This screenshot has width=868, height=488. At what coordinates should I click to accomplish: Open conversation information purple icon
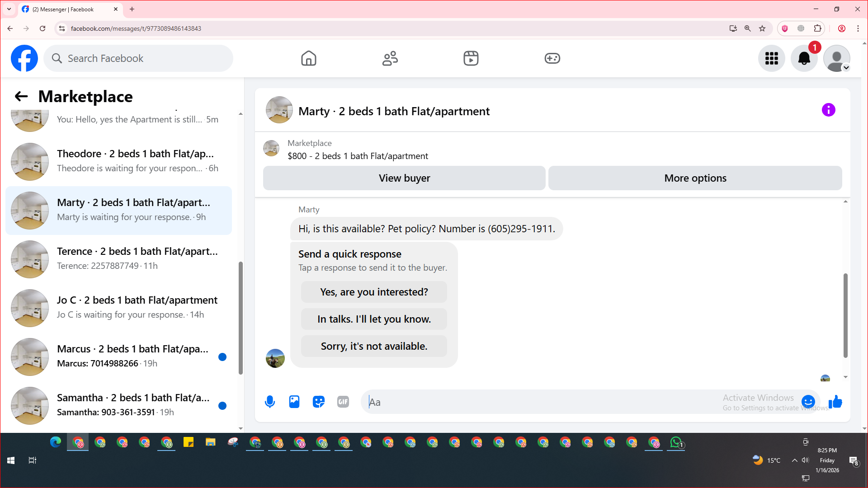point(828,110)
